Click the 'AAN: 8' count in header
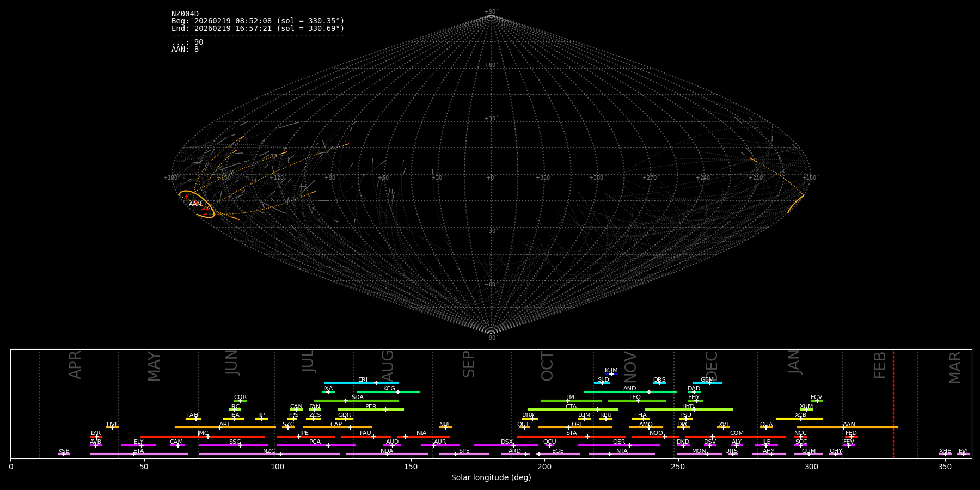The width and height of the screenshot is (980, 490). (185, 50)
